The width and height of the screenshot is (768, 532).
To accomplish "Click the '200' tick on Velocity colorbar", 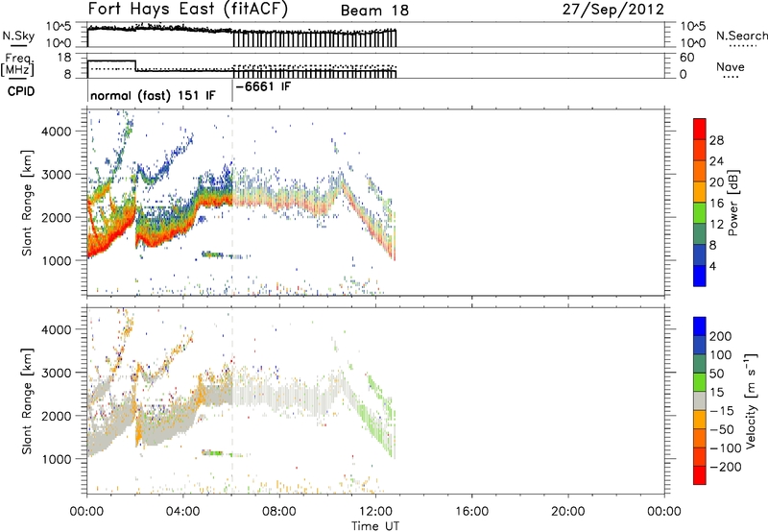I will (x=721, y=336).
